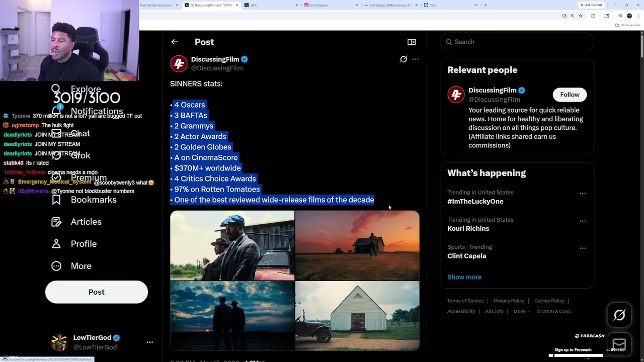The width and height of the screenshot is (644, 362).
Task: Open the @DiscussingFilm handle on post
Action: tap(217, 68)
